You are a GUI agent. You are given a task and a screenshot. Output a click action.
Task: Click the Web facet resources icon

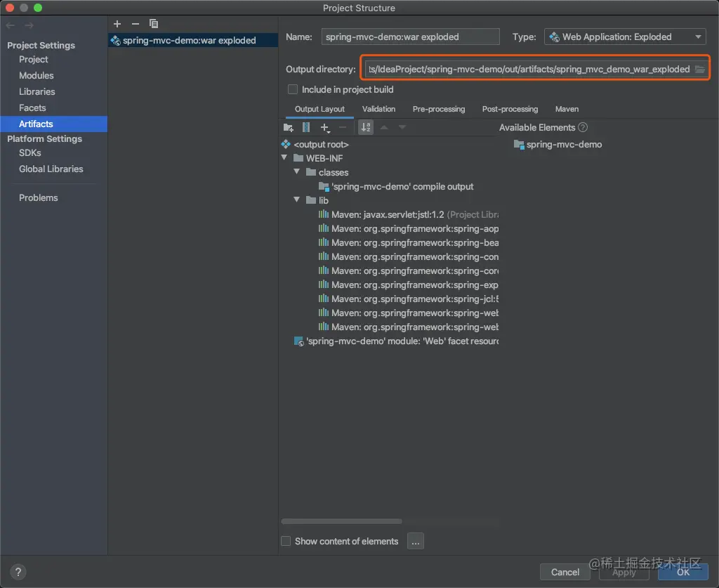tap(298, 341)
